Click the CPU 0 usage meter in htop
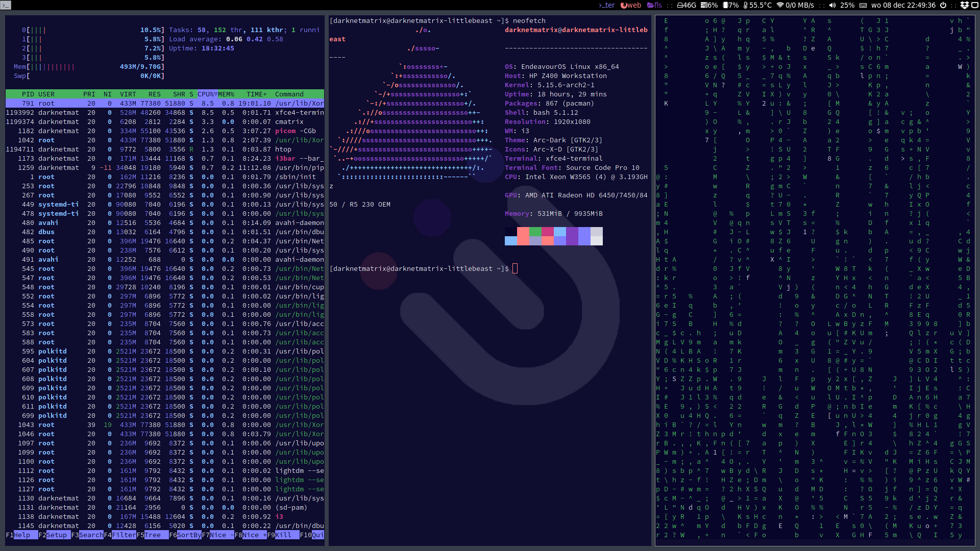The width and height of the screenshot is (980, 551). click(x=93, y=30)
